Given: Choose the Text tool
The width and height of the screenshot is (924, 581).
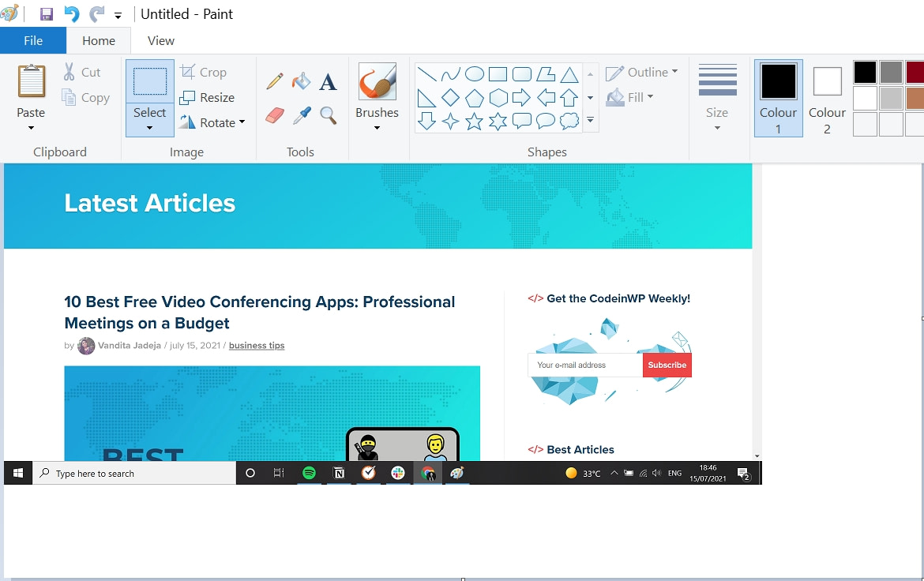Looking at the screenshot, I should 329,80.
